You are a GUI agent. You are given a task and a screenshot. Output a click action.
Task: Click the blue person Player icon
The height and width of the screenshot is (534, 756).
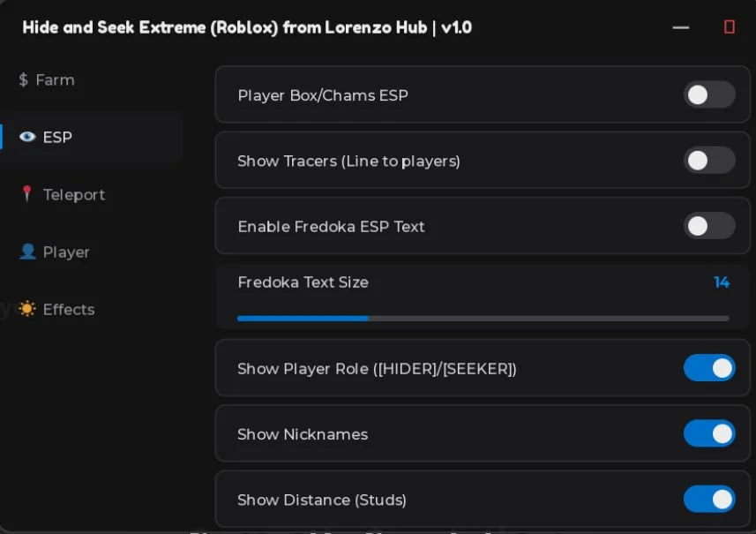click(x=27, y=252)
